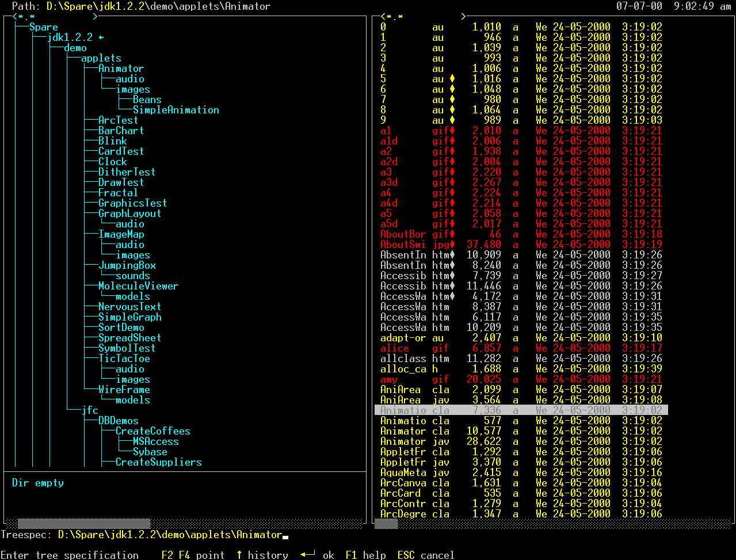Toggle the tag mark on file 5 au
The height and width of the screenshot is (560, 736).
tap(452, 79)
